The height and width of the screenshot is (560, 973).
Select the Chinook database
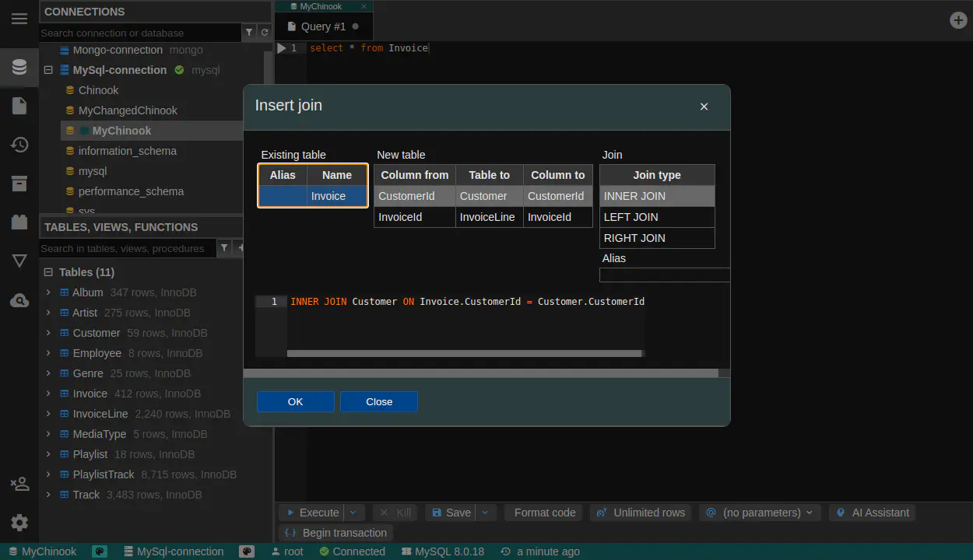(x=98, y=90)
